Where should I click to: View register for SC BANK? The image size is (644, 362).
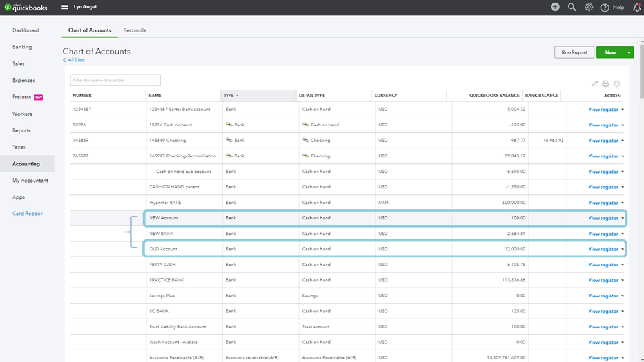pyautogui.click(x=603, y=312)
